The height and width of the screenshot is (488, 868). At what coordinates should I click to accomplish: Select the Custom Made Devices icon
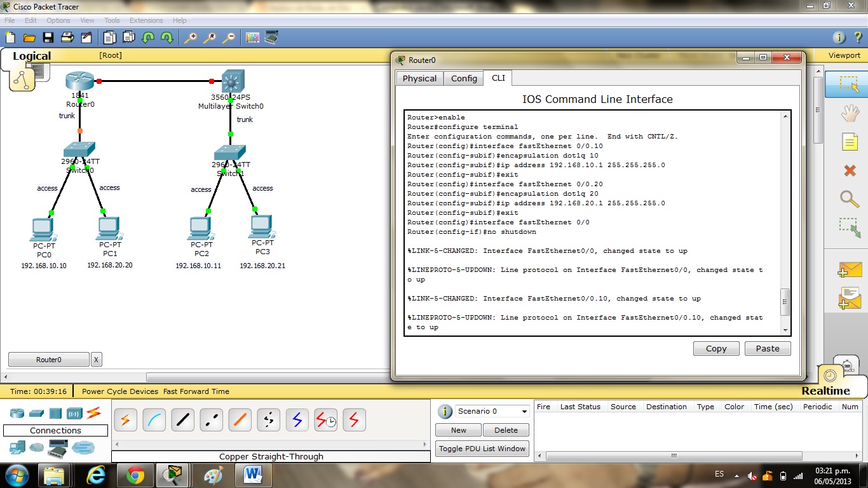(x=58, y=449)
